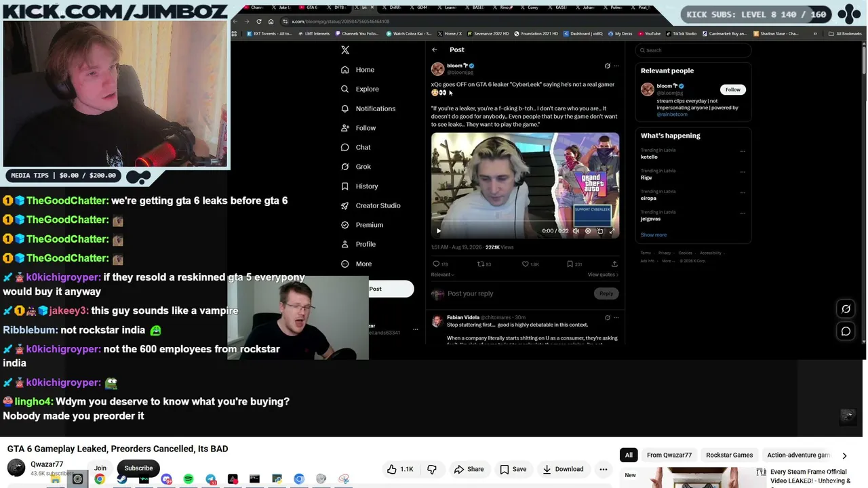The height and width of the screenshot is (488, 868).
Task: Open options for the jelgavas trend
Action: [743, 213]
